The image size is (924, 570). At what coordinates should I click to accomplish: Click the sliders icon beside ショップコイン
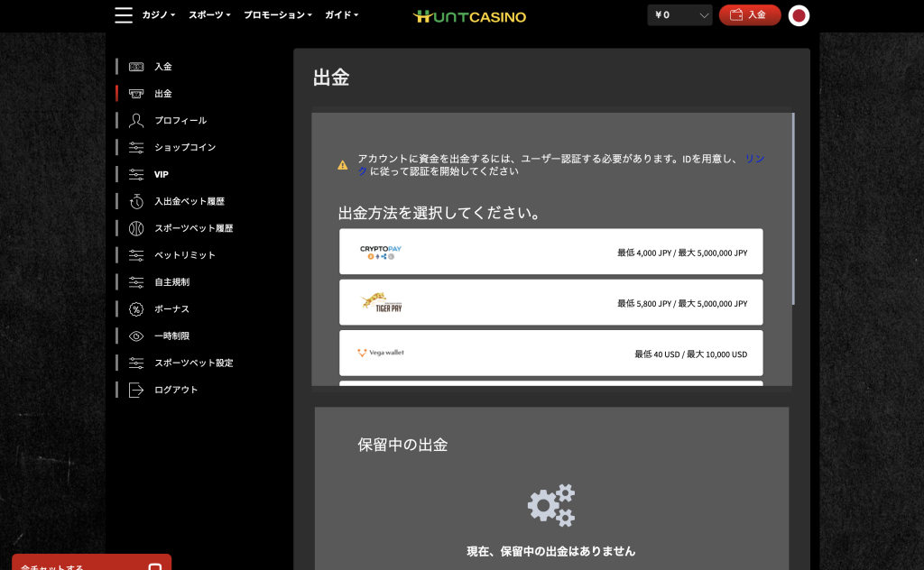[x=136, y=147]
